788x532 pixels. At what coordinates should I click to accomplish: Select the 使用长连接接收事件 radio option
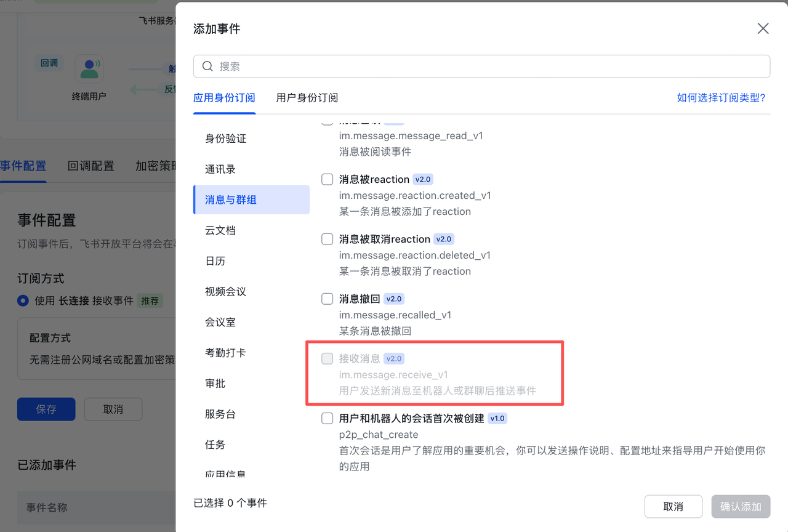click(23, 300)
